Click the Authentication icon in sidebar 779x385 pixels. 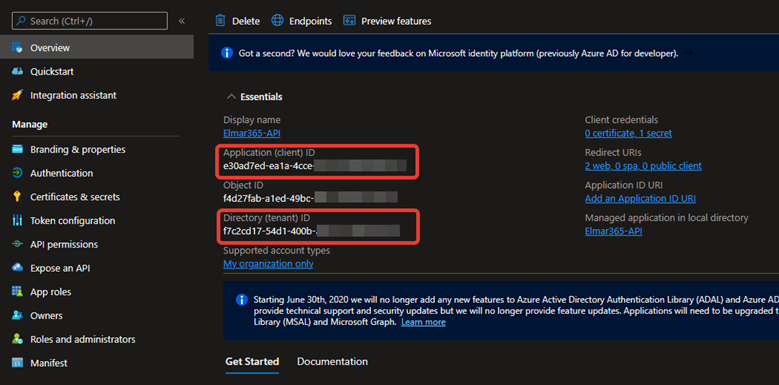click(x=17, y=173)
